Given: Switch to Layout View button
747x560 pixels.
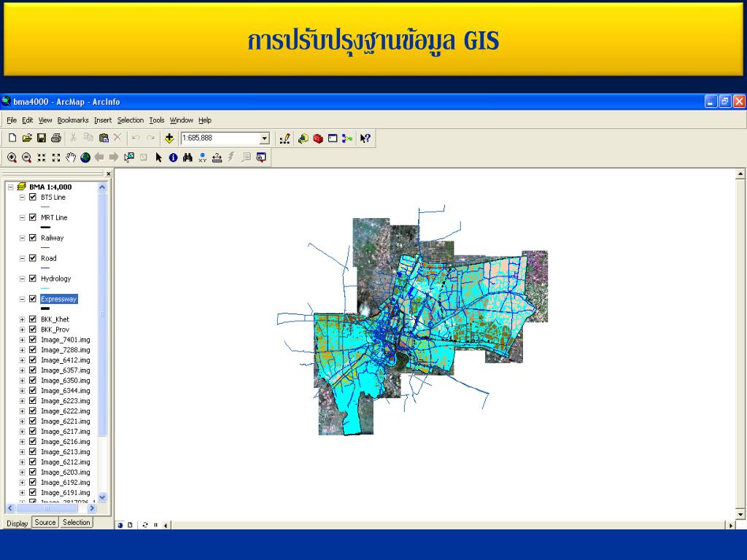Looking at the screenshot, I should click(x=130, y=525).
